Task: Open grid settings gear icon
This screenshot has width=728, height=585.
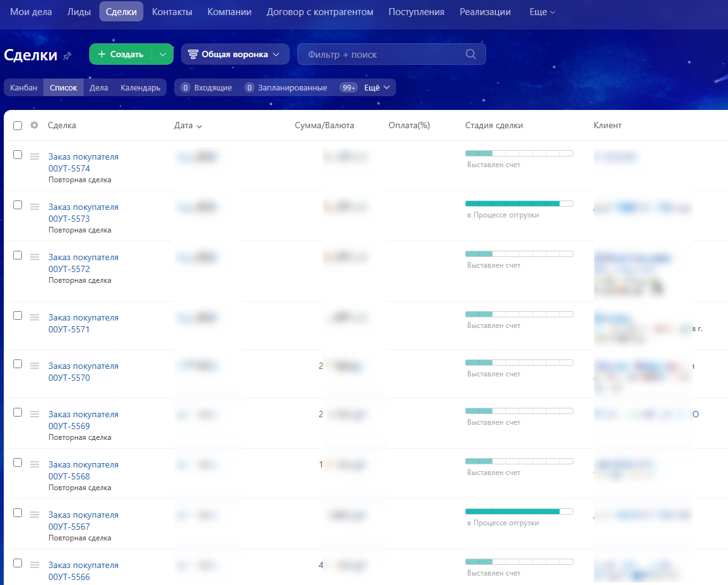Action: click(x=35, y=125)
